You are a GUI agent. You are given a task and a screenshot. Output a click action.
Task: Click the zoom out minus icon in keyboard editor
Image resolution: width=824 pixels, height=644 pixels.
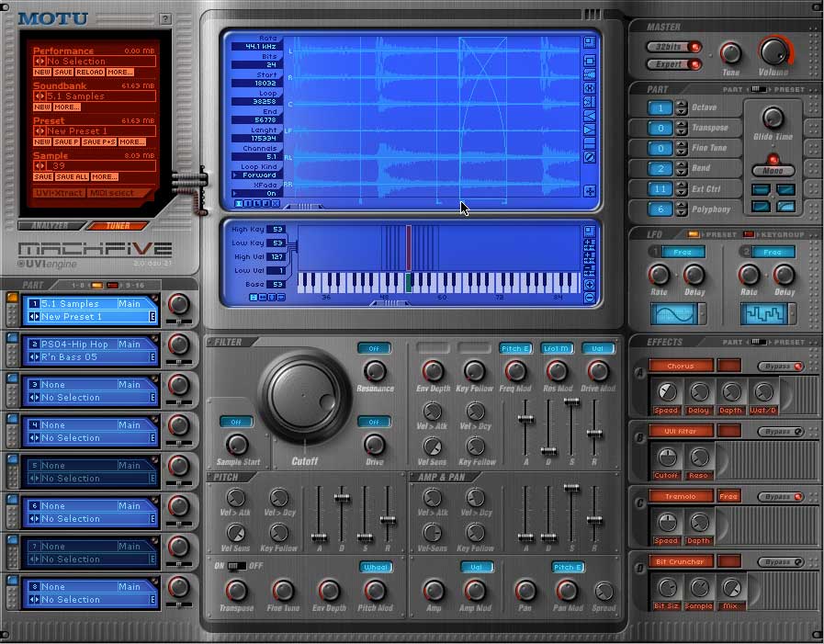click(589, 298)
